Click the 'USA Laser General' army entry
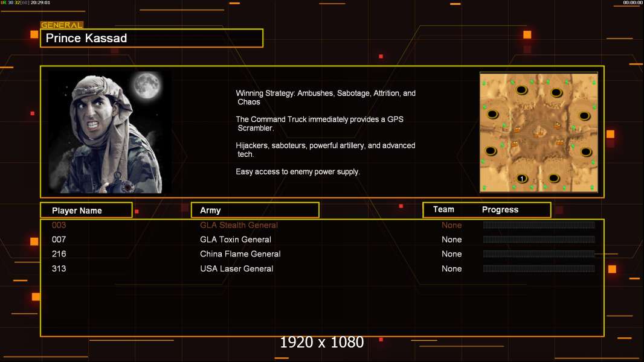The image size is (644, 362). [237, 268]
